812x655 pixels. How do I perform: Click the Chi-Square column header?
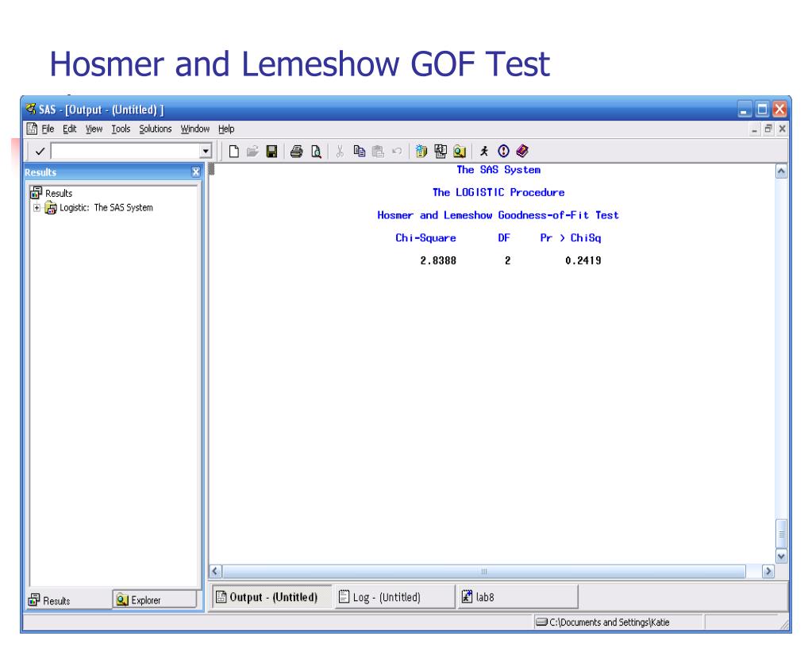click(x=425, y=237)
